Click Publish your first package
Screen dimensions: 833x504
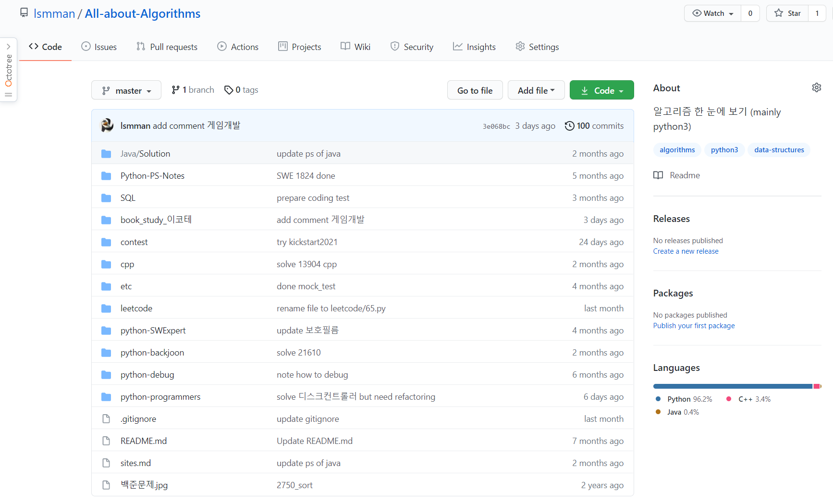click(x=694, y=326)
